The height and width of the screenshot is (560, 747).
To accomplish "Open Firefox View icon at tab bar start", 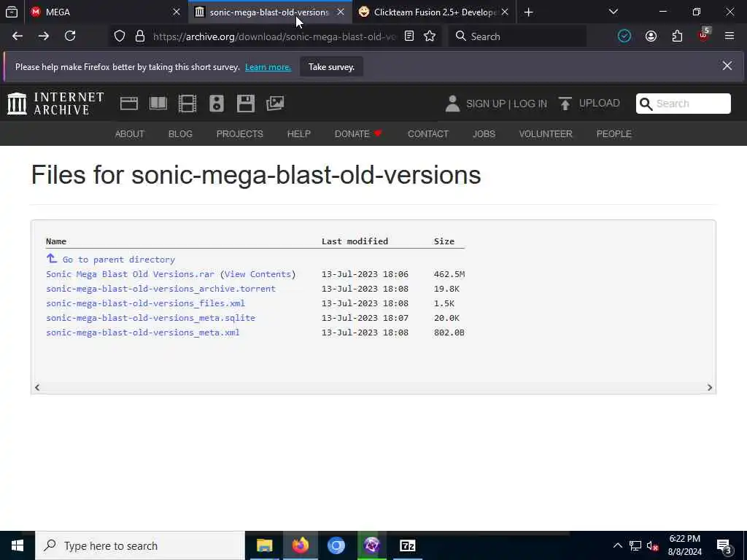I will click(x=12, y=12).
